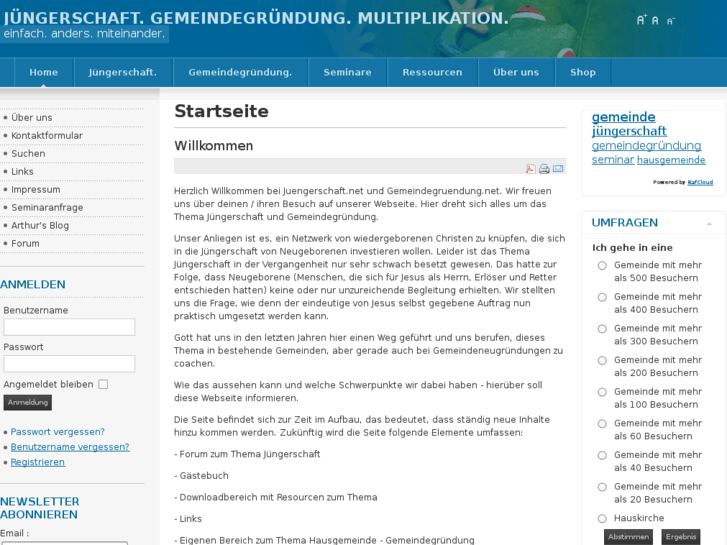Image resolution: width=727 pixels, height=545 pixels.
Task: Open Arthur's Blog sidebar link
Action: click(40, 225)
